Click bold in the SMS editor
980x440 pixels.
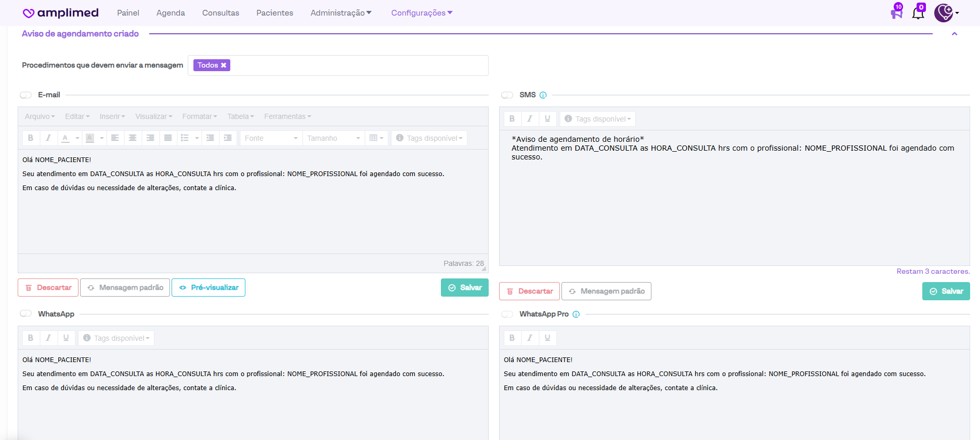tap(512, 119)
